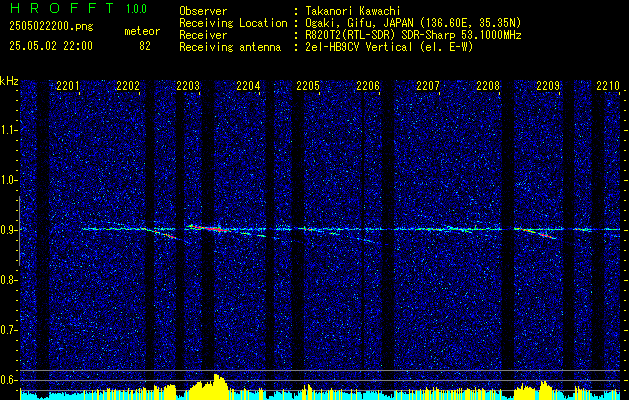Click the 2209 time marker

click(548, 85)
